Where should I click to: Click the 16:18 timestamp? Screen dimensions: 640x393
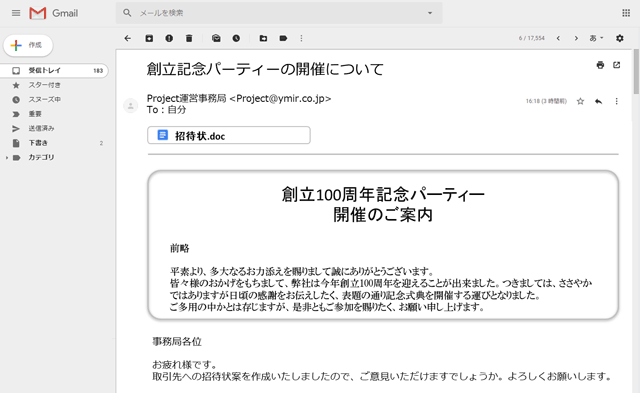(546, 101)
